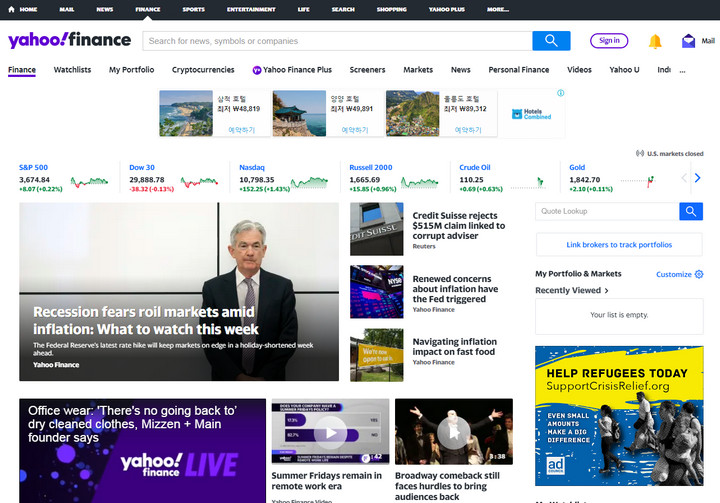Expand Recently Viewed chevron

(x=607, y=291)
